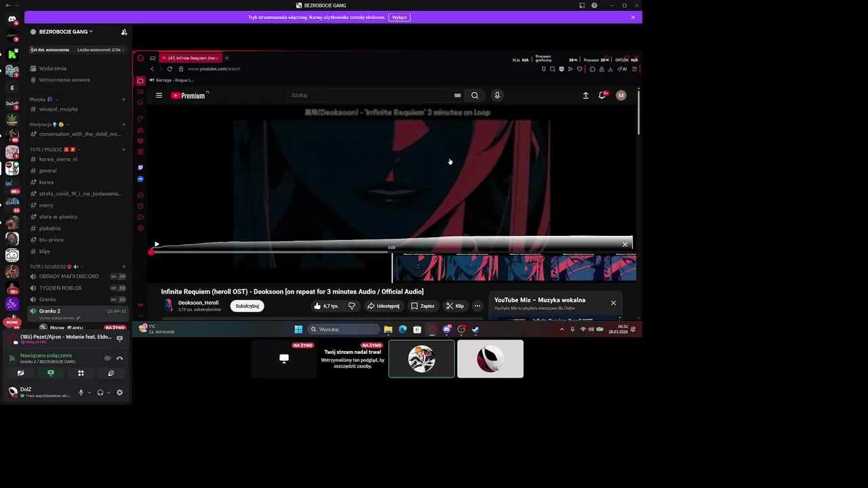Open the YouTube hamburger guide menu
Image resolution: width=868 pixels, height=488 pixels.
pos(159,96)
